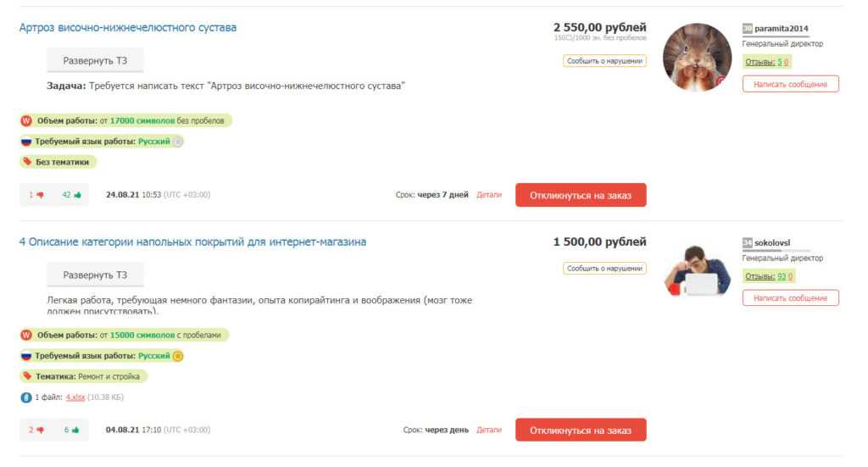Screen dimensions: 868x467
Task: Click the file attachment icon next to 4.xlsx
Action: (x=25, y=397)
